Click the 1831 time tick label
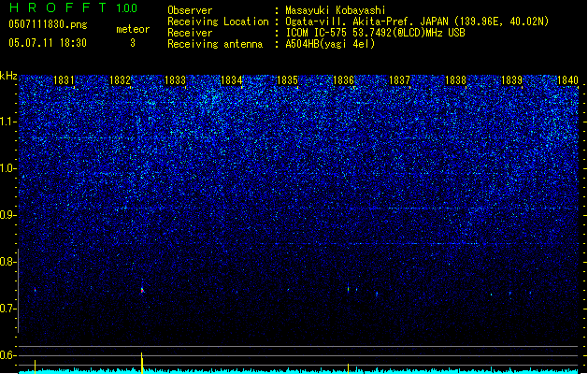588x374 pixels. tap(64, 80)
